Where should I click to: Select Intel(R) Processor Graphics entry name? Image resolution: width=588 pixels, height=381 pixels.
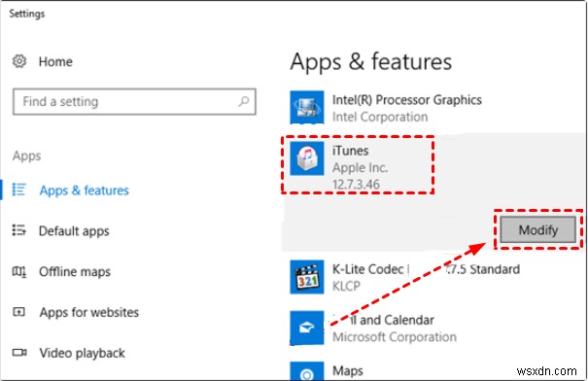click(407, 100)
